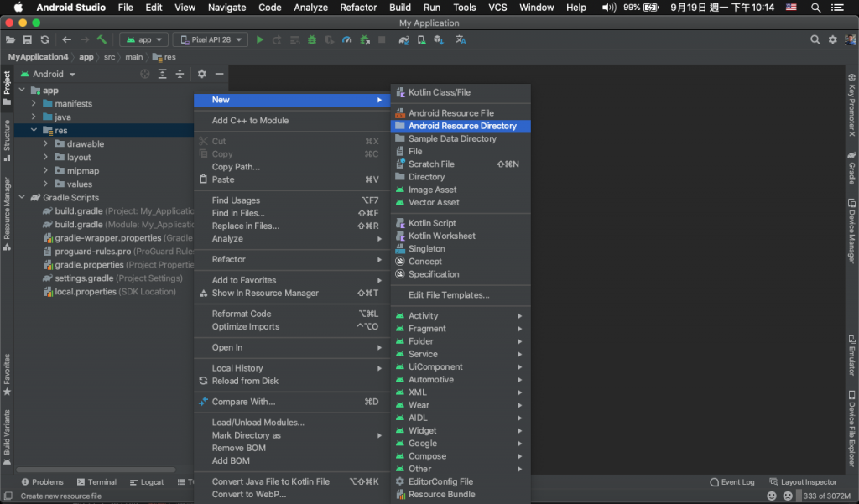
Task: Open the Problems tool window
Action: click(42, 482)
